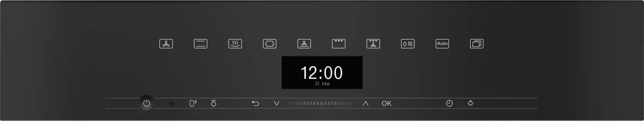Open the Auto programmes button
Image resolution: width=644 pixels, height=121 pixels.
point(442,44)
